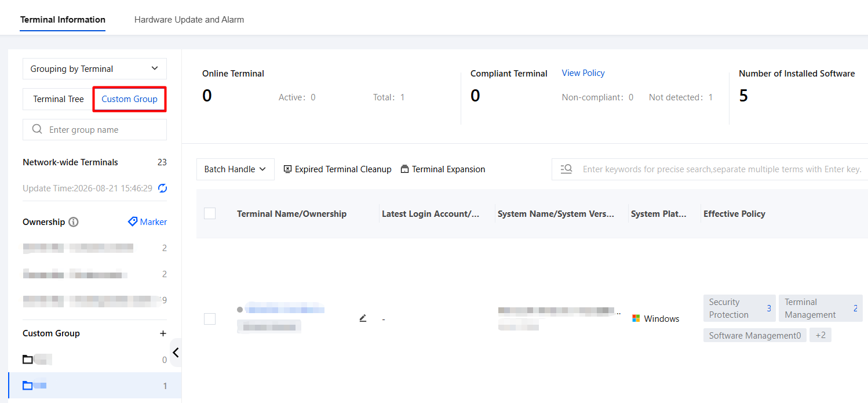Click Expired Terminal Cleanup button
The image size is (868, 403).
[337, 169]
